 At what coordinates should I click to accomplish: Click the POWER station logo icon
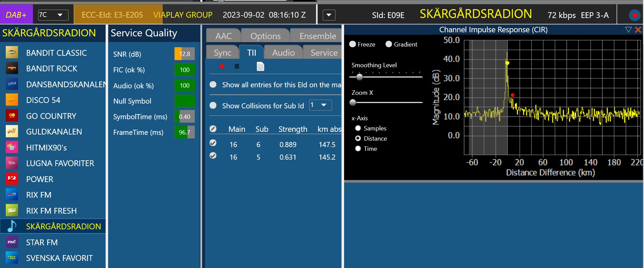click(12, 179)
